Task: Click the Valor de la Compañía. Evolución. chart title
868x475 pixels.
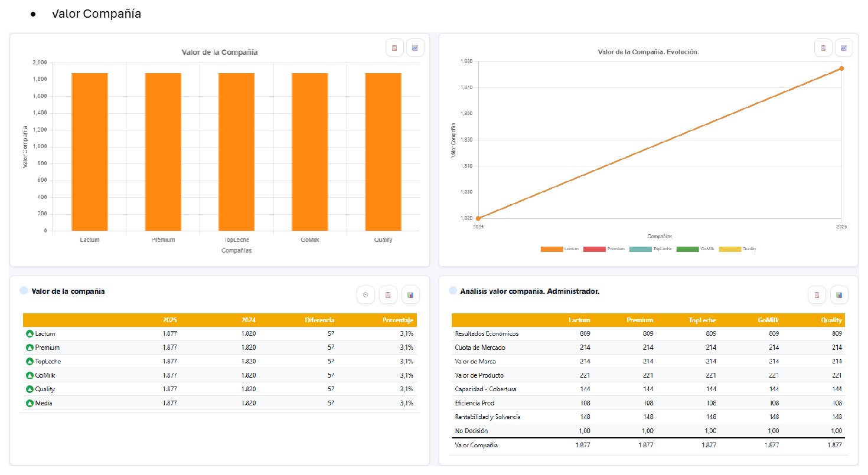Action: pos(648,52)
